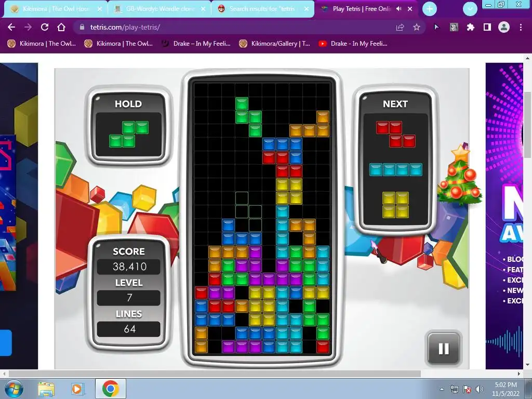This screenshot has width=532, height=399.
Task: Open a new tab with plus button
Action: 430,9
